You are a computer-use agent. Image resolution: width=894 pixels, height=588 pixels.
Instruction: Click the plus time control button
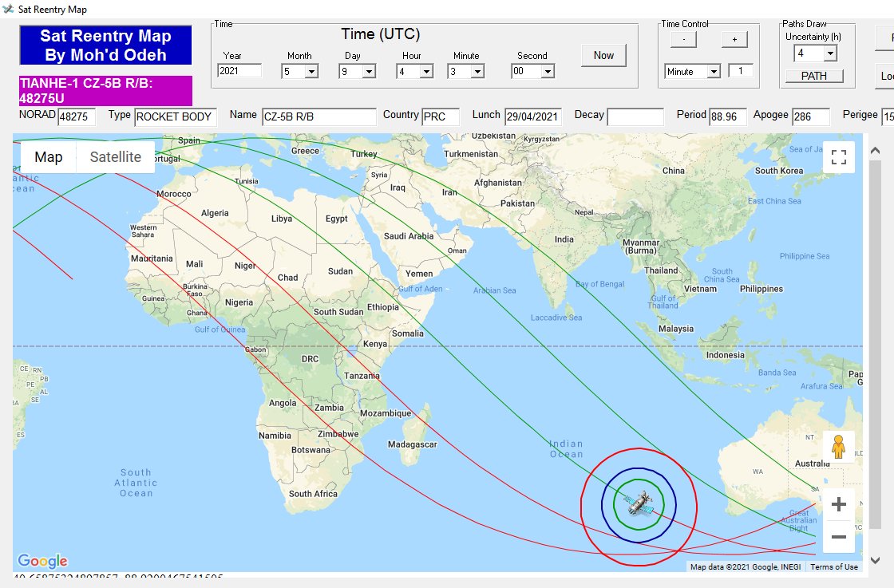pyautogui.click(x=734, y=39)
